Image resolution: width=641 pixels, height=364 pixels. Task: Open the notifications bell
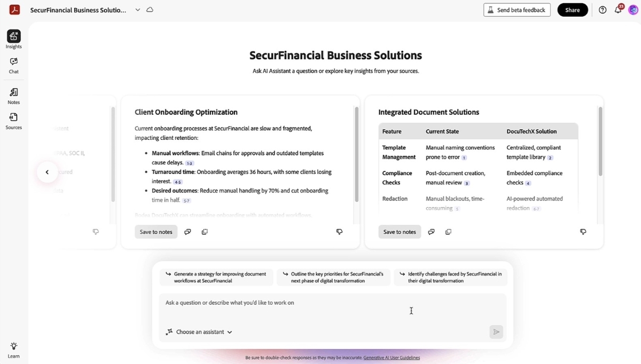(x=618, y=10)
